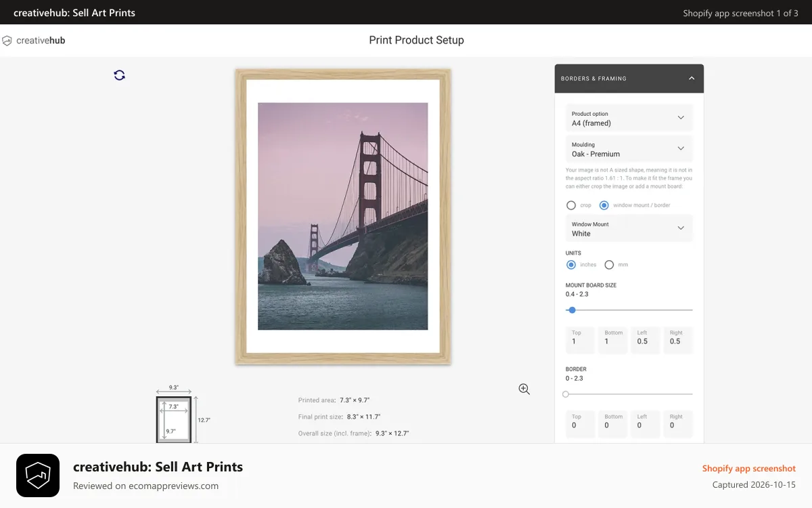The height and width of the screenshot is (508, 812).
Task: Click the aspect ratio notice text
Action: (x=629, y=178)
